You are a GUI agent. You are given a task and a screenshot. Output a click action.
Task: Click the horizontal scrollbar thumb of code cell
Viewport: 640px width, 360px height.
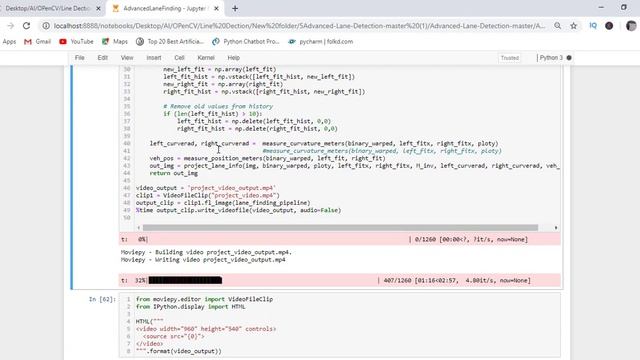coord(340,228)
